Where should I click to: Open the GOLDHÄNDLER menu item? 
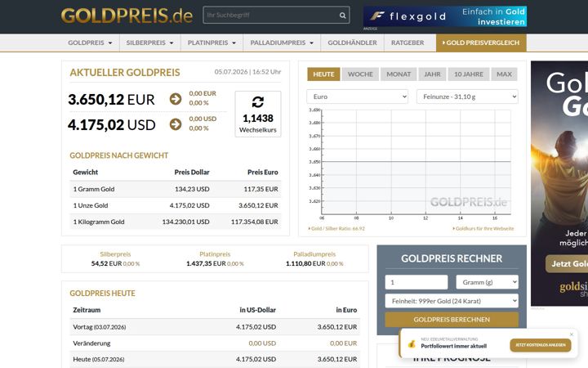[x=352, y=43]
